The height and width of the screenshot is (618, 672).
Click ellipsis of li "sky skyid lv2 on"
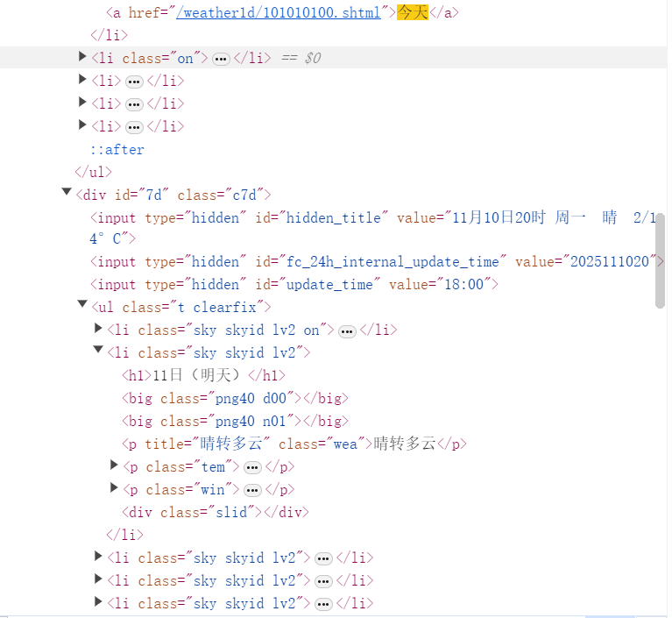tap(347, 331)
